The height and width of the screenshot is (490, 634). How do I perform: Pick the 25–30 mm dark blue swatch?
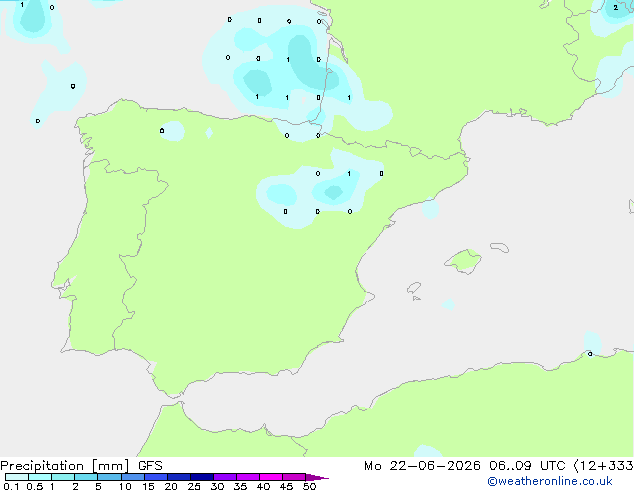[202, 477]
